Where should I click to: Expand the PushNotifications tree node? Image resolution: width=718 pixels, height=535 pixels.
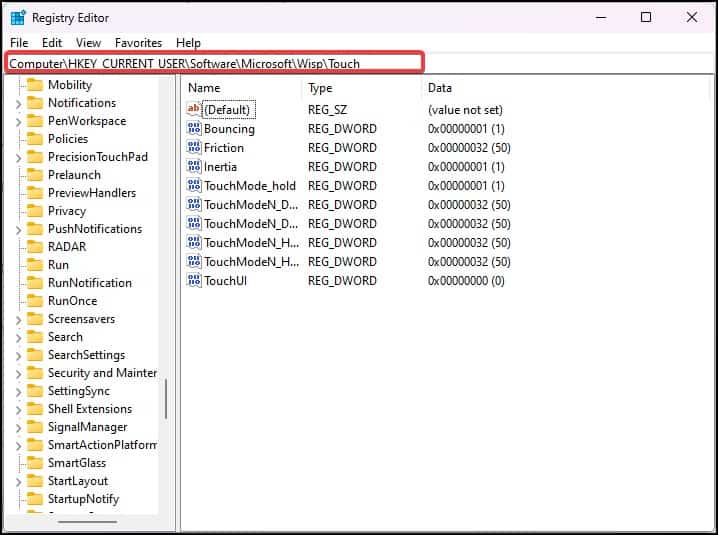point(18,230)
